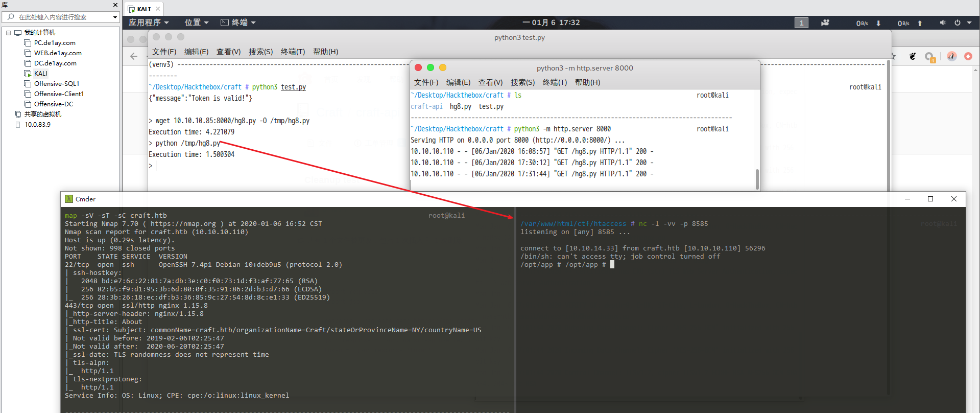
Task: Click the extension icon with badge 4
Action: [x=929, y=57]
